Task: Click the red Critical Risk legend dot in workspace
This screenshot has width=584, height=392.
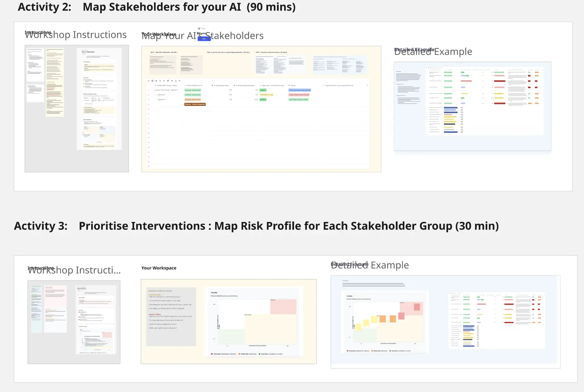Action: 212,354
